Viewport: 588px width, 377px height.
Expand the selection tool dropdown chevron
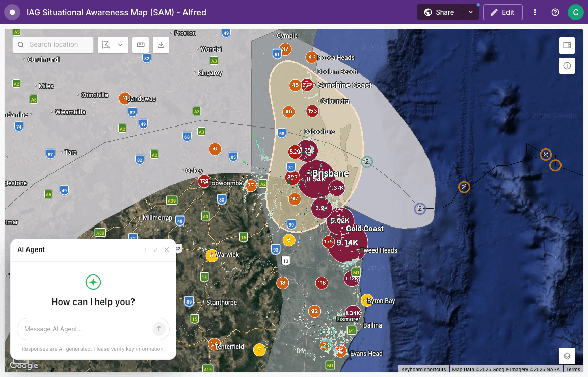click(120, 45)
